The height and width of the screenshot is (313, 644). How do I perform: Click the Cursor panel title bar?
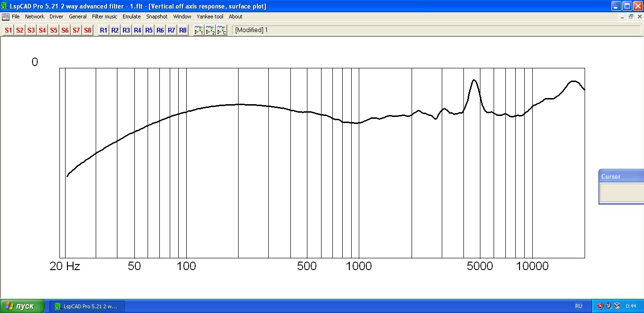pyautogui.click(x=621, y=176)
